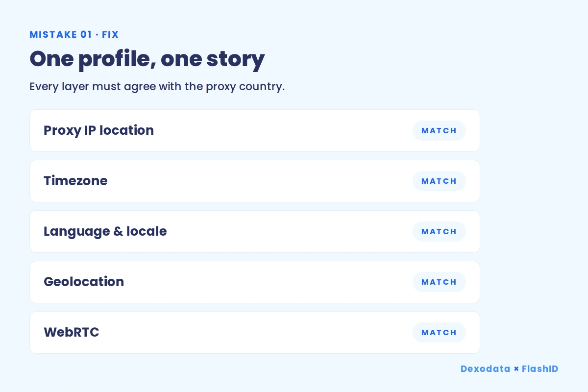The width and height of the screenshot is (588, 392).
Task: Click the Timezone row label
Action: coord(75,181)
